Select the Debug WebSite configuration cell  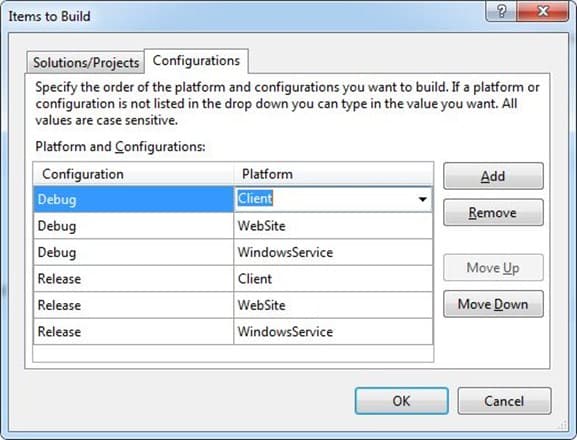[x=133, y=226]
